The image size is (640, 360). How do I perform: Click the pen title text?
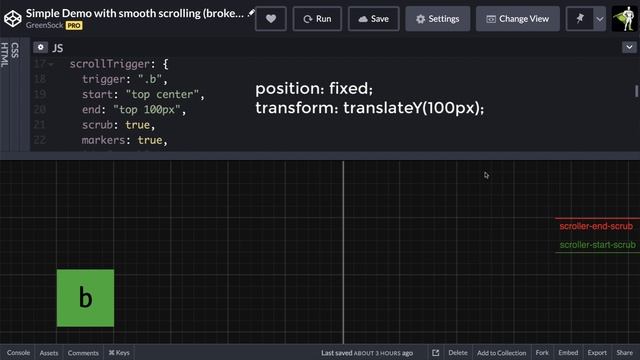click(135, 13)
